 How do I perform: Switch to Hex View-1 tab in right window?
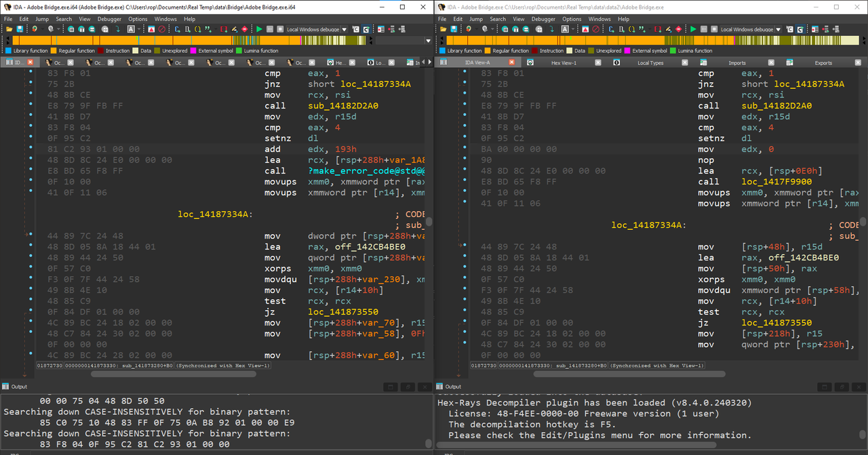(x=564, y=62)
